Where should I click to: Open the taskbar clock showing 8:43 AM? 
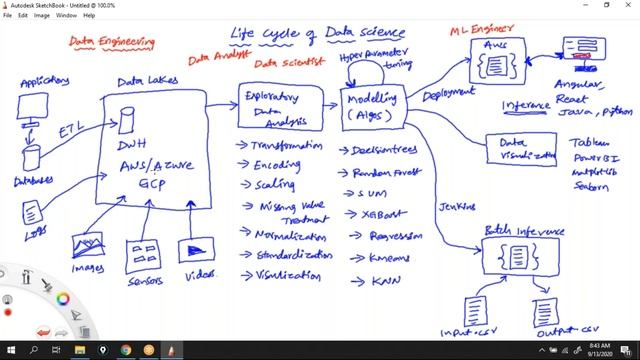pyautogui.click(x=600, y=350)
